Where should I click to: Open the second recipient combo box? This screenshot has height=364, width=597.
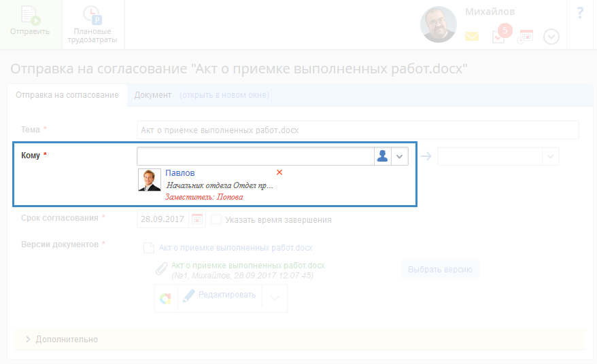coord(498,156)
